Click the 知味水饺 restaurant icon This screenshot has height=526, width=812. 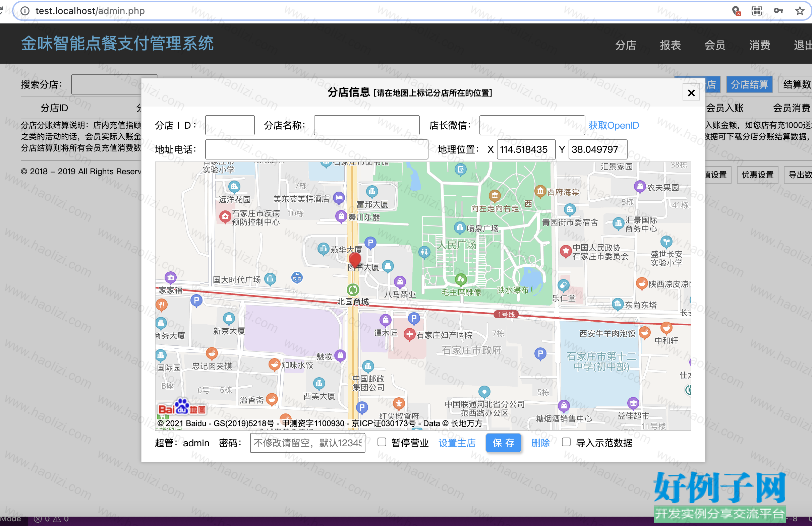[274, 365]
